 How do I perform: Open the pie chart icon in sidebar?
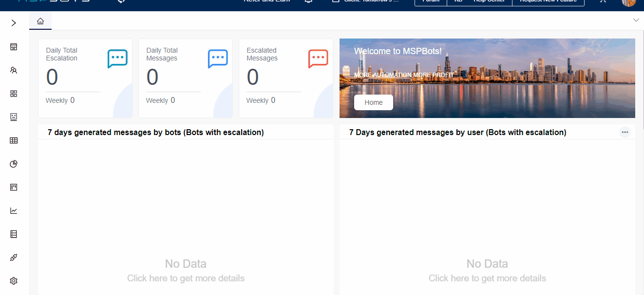(14, 164)
